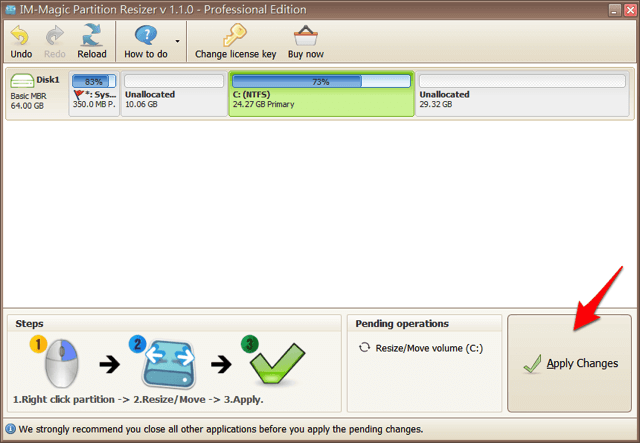Click the 73% usage bar of C:
The width and height of the screenshot is (640, 443).
pyautogui.click(x=321, y=81)
